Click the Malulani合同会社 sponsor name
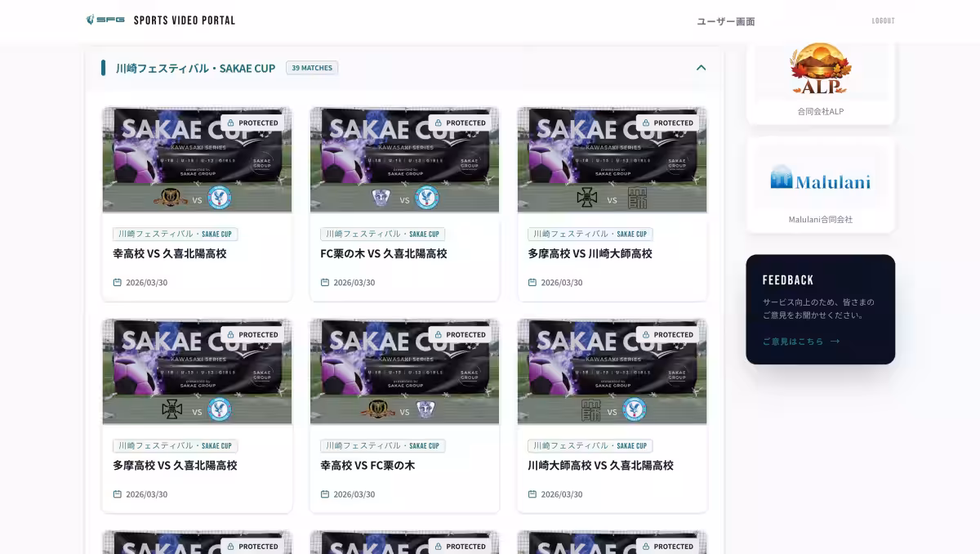The width and height of the screenshot is (980, 554). (x=821, y=219)
